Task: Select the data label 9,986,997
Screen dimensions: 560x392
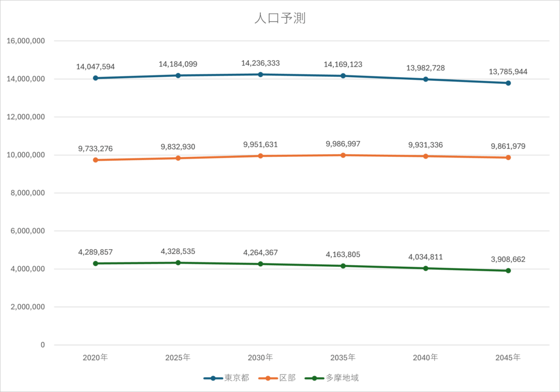Action: click(x=343, y=144)
